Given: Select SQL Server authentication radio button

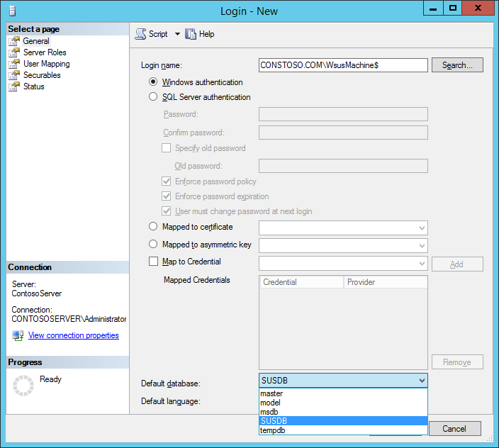Looking at the screenshot, I should 153,96.
